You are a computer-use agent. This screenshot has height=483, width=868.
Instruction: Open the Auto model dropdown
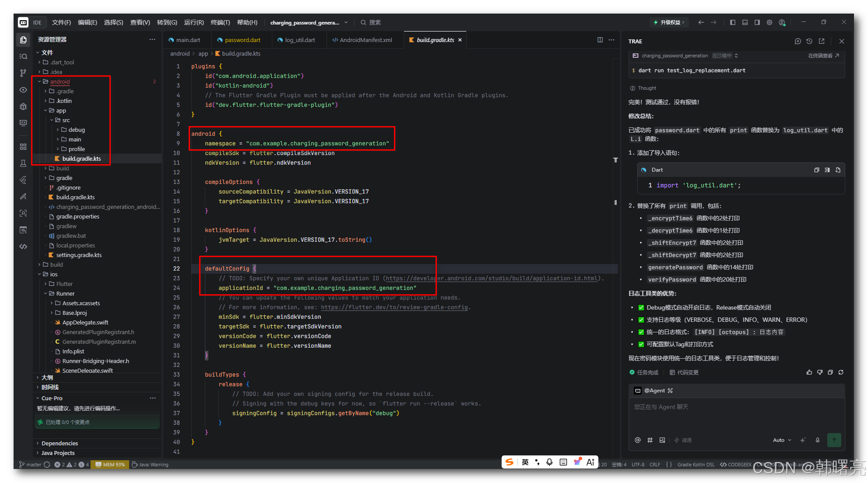(x=782, y=440)
